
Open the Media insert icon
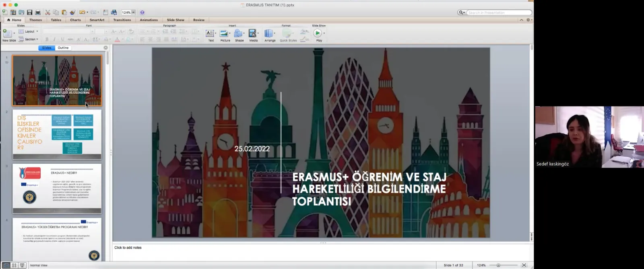click(x=253, y=35)
